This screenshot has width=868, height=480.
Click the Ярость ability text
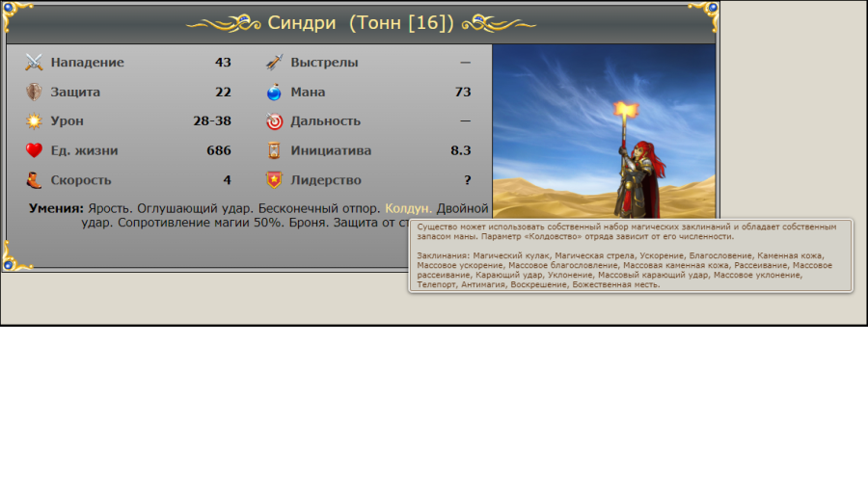(x=110, y=208)
